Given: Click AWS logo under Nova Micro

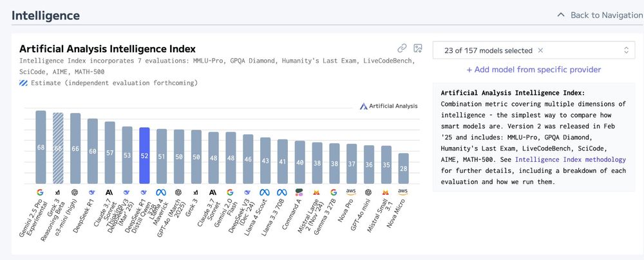Looking at the screenshot, I should pos(402,192).
